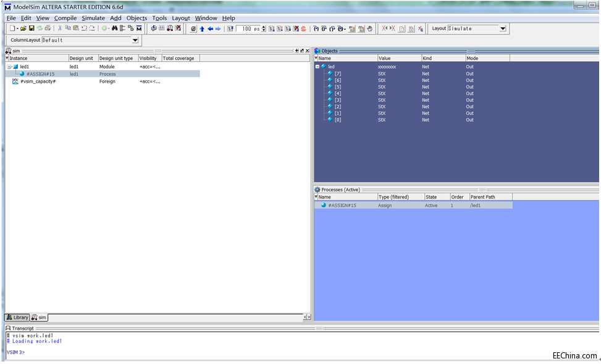
Task: Click the Design unit column header
Action: (x=81, y=58)
